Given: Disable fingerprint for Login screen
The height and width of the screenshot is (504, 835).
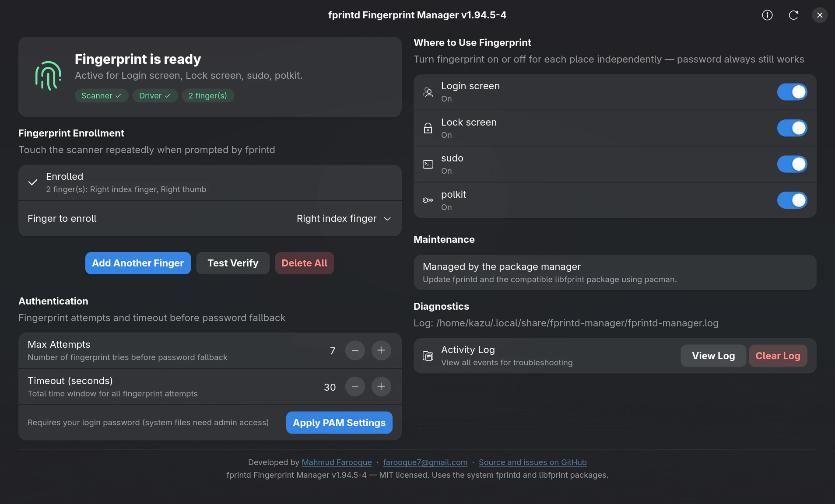Looking at the screenshot, I should tap(792, 92).
